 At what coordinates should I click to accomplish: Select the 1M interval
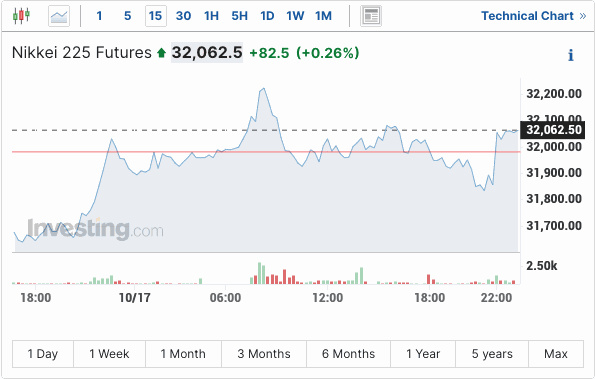pos(323,16)
